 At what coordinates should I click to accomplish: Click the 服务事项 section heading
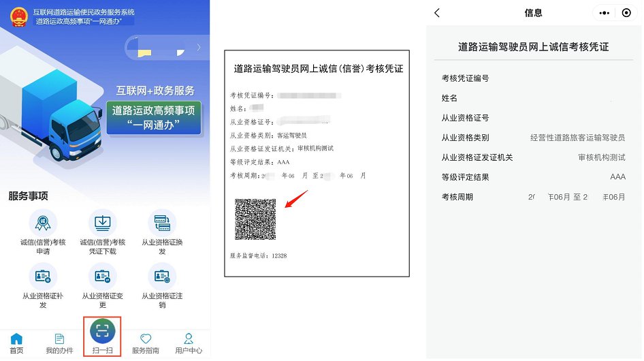click(28, 195)
